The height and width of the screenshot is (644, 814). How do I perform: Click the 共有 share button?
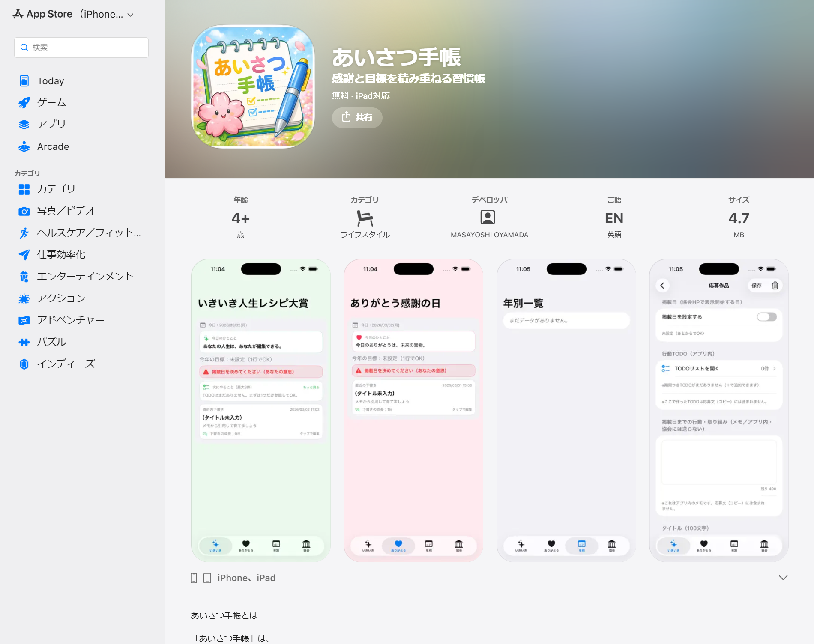click(357, 117)
